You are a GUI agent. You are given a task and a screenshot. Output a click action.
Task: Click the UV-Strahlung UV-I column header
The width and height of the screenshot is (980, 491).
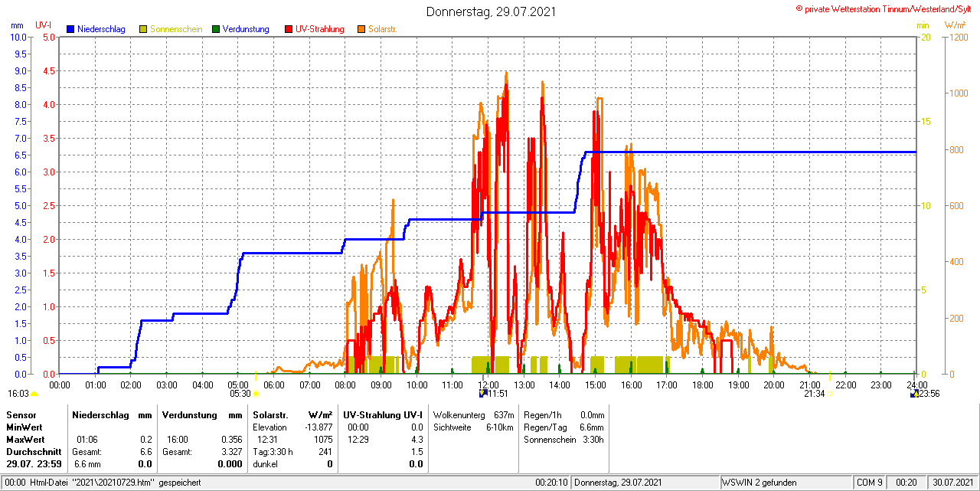click(x=383, y=414)
